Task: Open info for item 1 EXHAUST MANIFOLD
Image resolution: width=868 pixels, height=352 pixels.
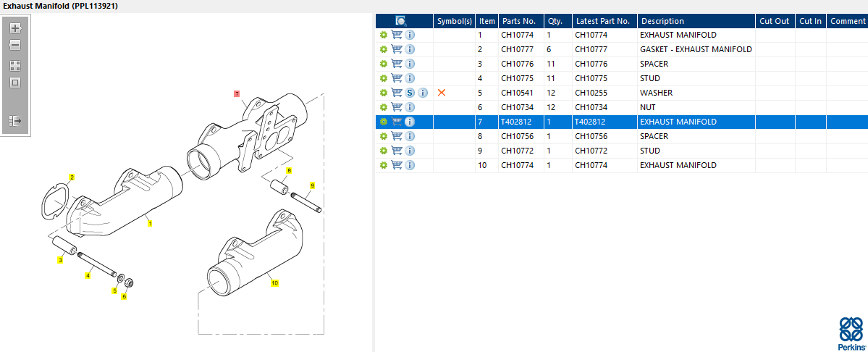Action: pyautogui.click(x=410, y=35)
